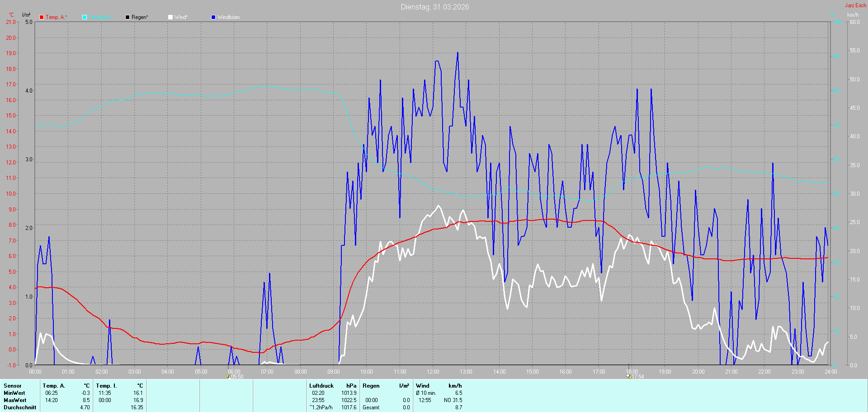Viewport: 868px width, 412px height.
Task: Click the Jarz Erich author label
Action: point(855,5)
